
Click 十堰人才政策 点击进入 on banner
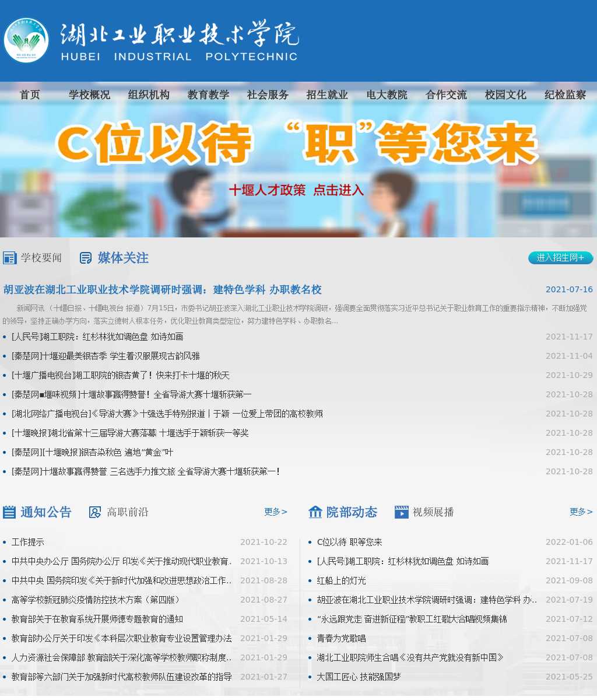tap(296, 190)
